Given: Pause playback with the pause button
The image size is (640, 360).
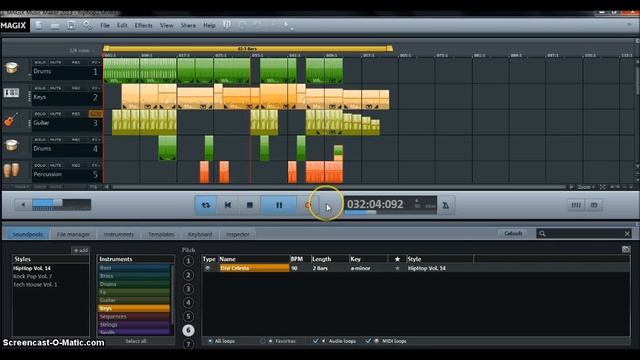Looking at the screenshot, I should click(x=279, y=205).
